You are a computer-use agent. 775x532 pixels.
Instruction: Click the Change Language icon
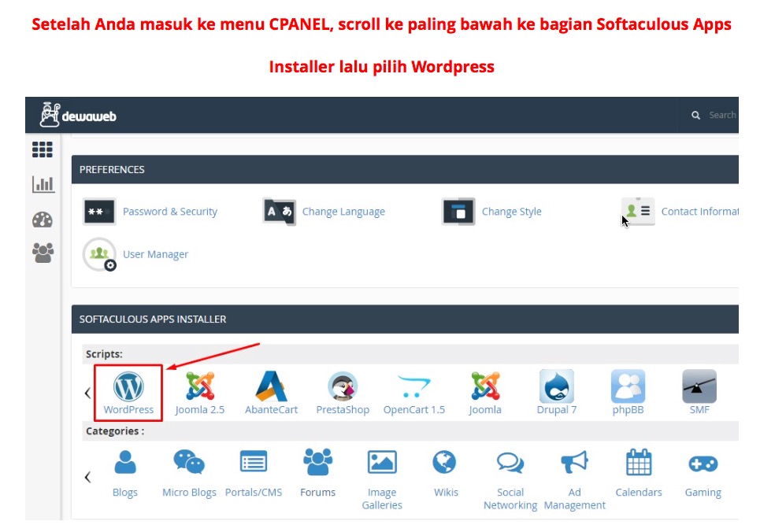tap(280, 212)
